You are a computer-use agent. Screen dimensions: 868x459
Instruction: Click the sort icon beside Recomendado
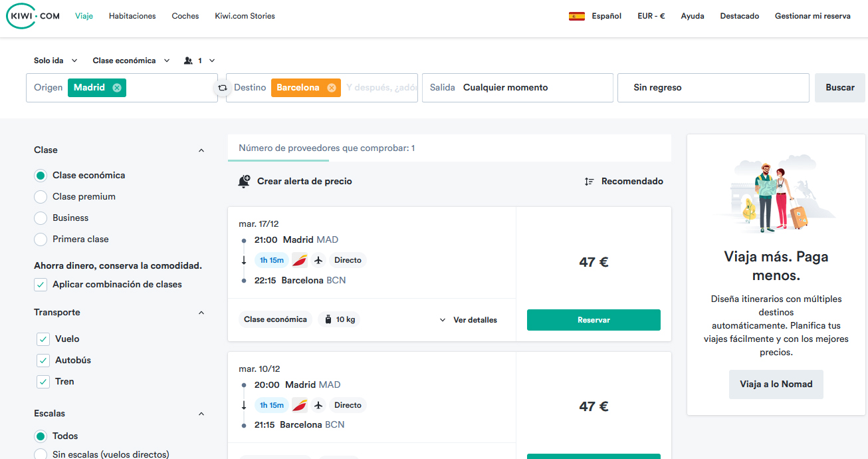589,182
